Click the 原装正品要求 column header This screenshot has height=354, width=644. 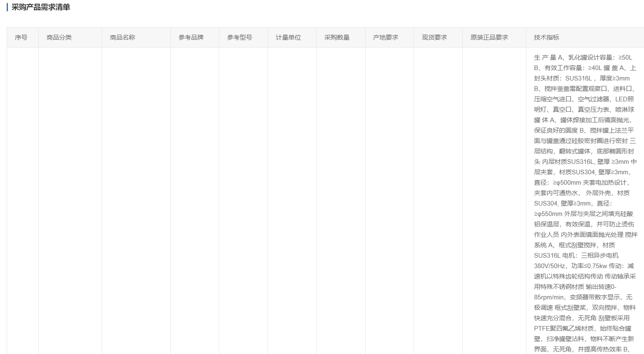tap(489, 38)
